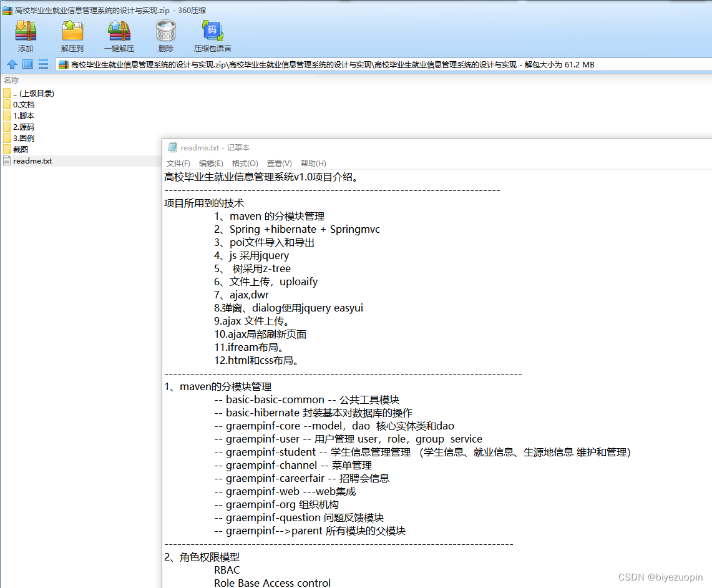The image size is (712, 588).
Task: Go up one level with blue arrow
Action: tap(12, 64)
